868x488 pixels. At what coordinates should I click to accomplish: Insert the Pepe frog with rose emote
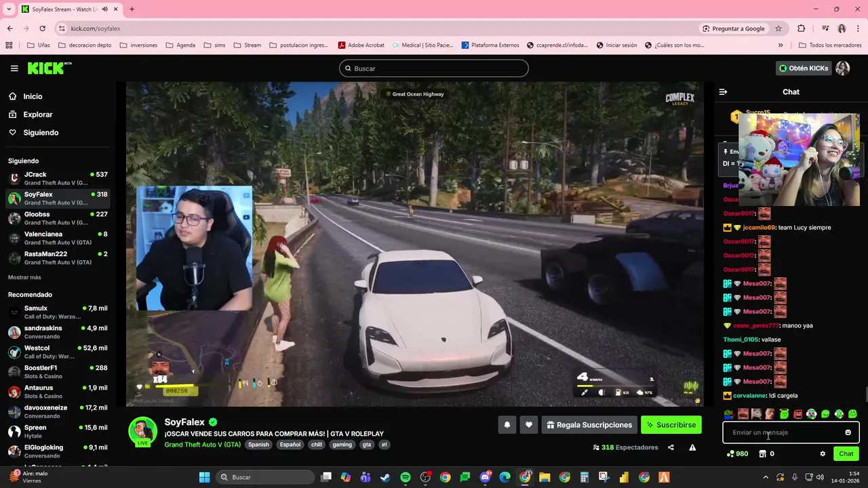click(728, 413)
